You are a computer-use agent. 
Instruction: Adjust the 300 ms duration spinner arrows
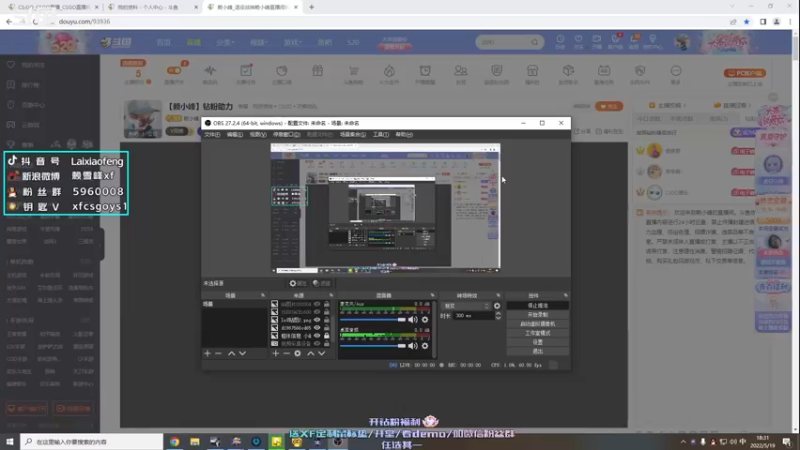tap(498, 316)
